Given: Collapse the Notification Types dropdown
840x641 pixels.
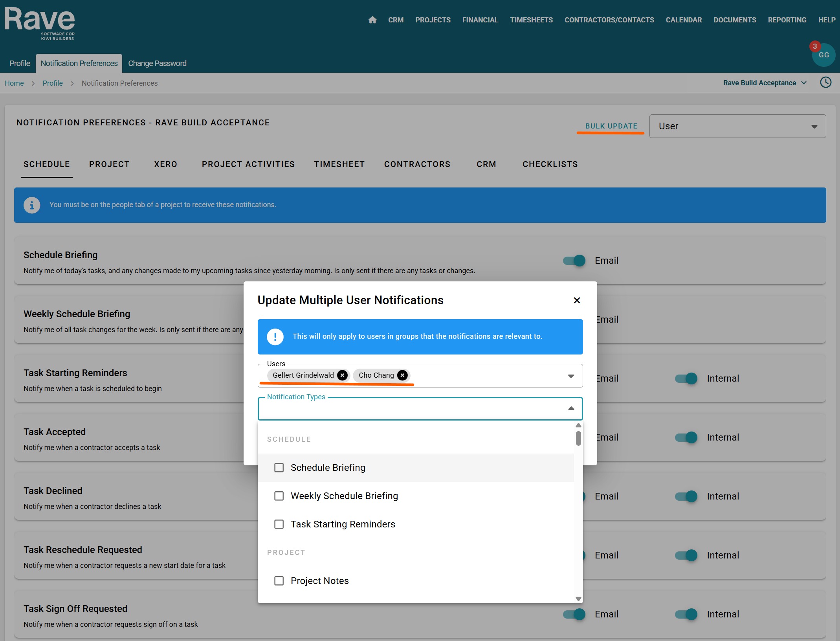Looking at the screenshot, I should [571, 408].
